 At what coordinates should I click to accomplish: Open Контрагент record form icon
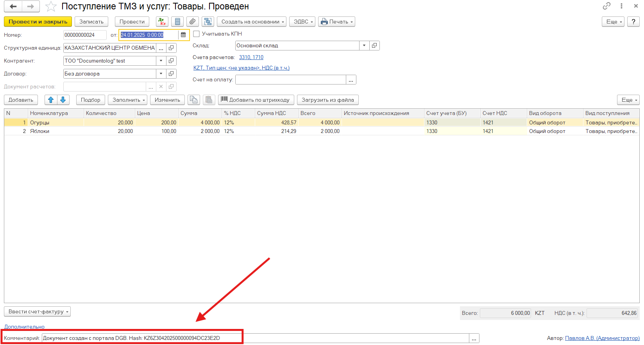171,61
